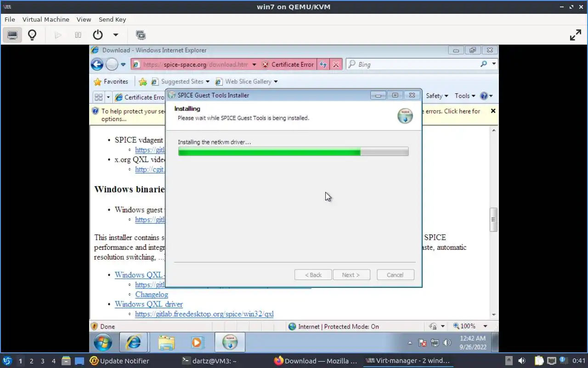This screenshot has height=368, width=588.
Task: Click Add to Favorites Bar star icon
Action: click(x=143, y=81)
